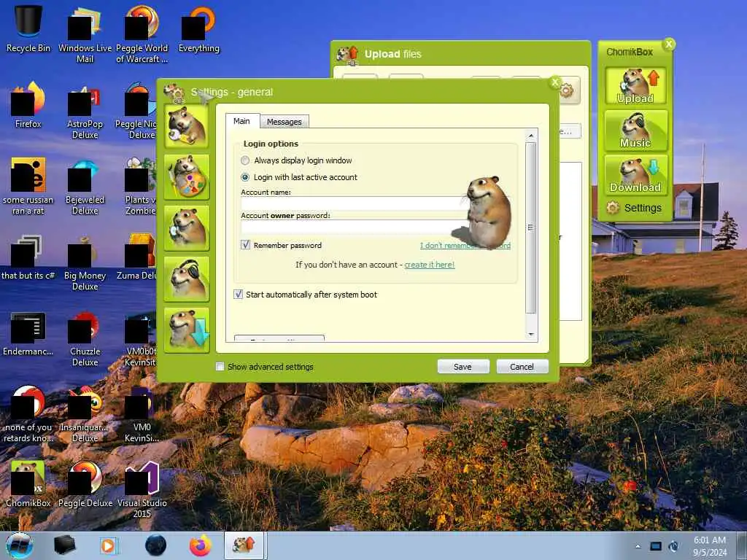Select the Chuzzle Deluxe desktop icon
The width and height of the screenshot is (747, 560).
coord(85,338)
